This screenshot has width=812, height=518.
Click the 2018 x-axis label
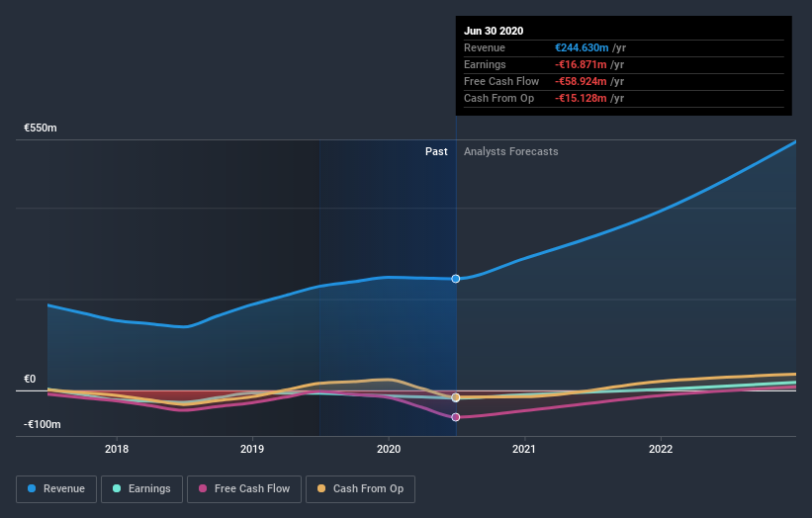[x=117, y=449]
